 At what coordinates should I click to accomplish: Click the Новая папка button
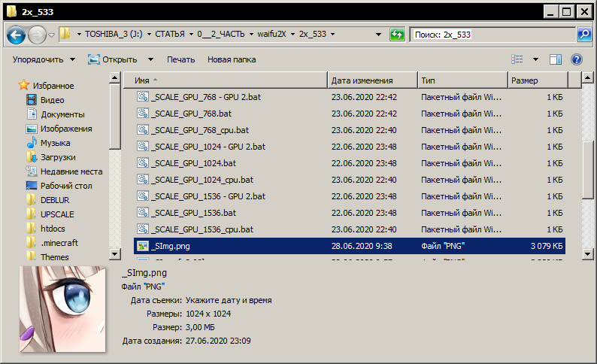(232, 59)
